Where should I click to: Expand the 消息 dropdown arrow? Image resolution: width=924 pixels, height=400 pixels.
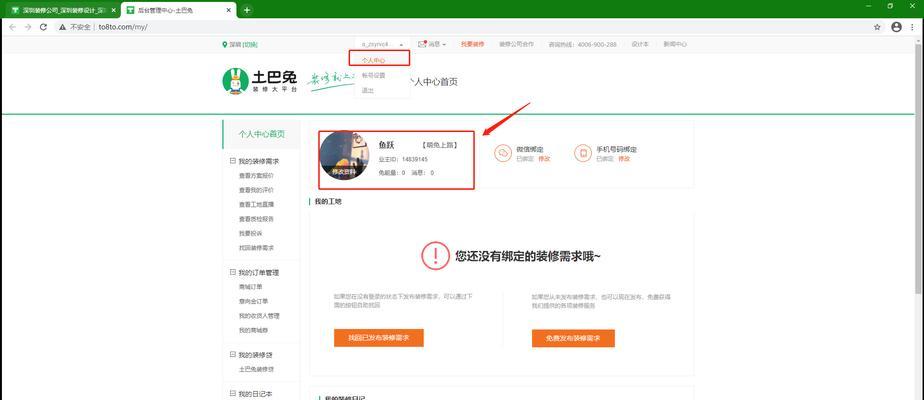point(444,45)
